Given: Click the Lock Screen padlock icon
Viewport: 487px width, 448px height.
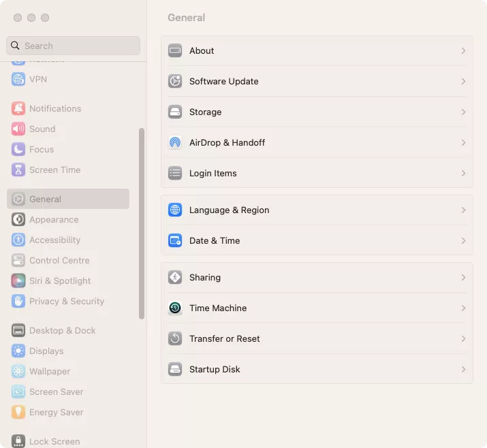Looking at the screenshot, I should click(18, 441).
